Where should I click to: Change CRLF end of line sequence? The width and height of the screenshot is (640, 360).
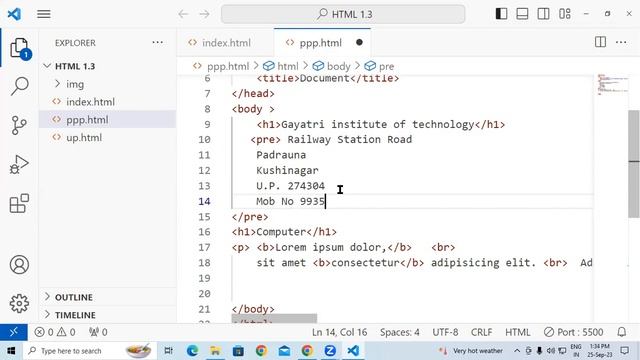click(482, 332)
